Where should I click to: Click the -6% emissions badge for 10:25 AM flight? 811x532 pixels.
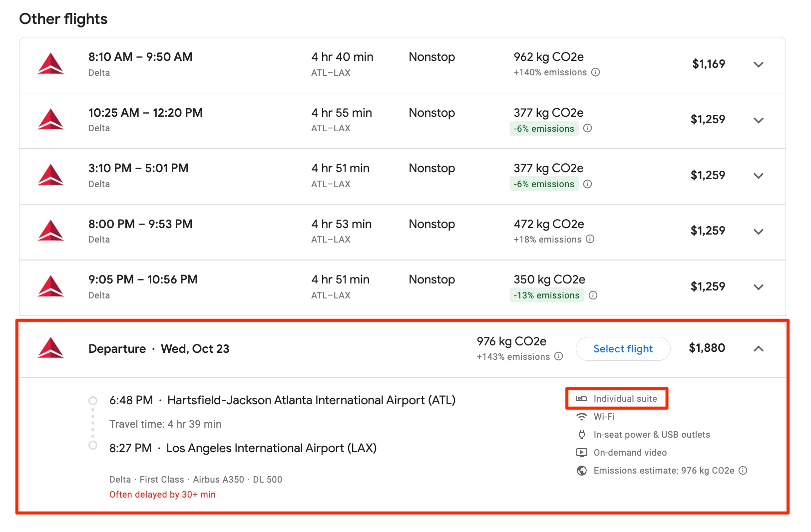coord(544,129)
